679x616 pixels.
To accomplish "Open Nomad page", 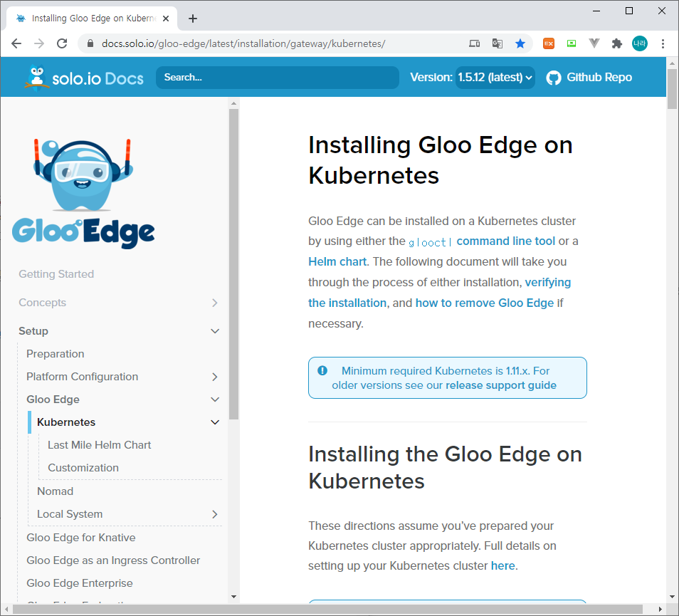I will click(x=55, y=491).
